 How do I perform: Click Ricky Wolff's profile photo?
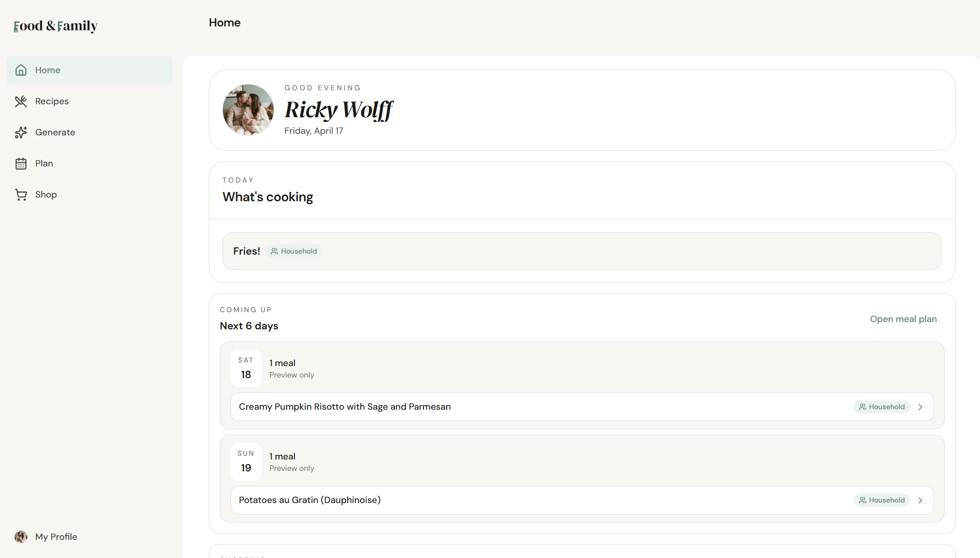pyautogui.click(x=248, y=110)
